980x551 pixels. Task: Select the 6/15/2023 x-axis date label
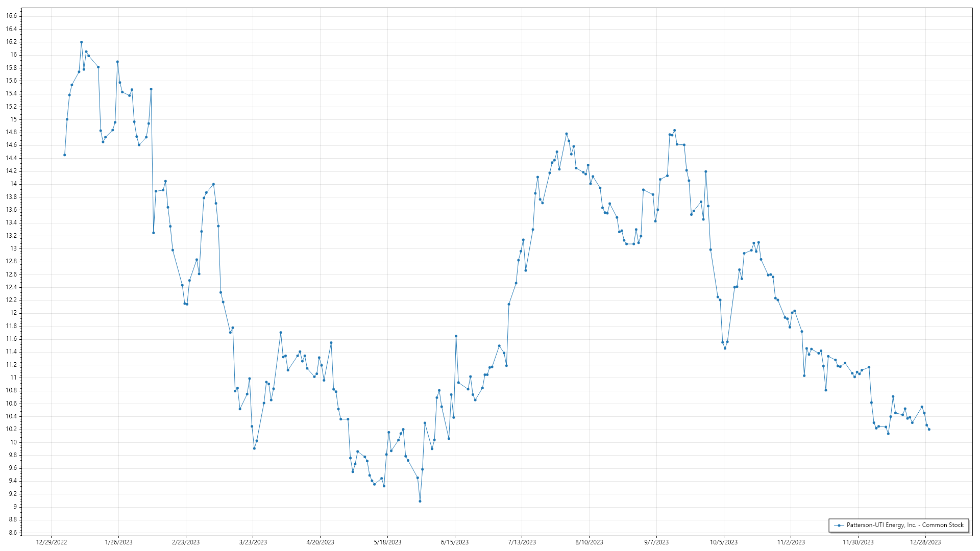(454, 542)
